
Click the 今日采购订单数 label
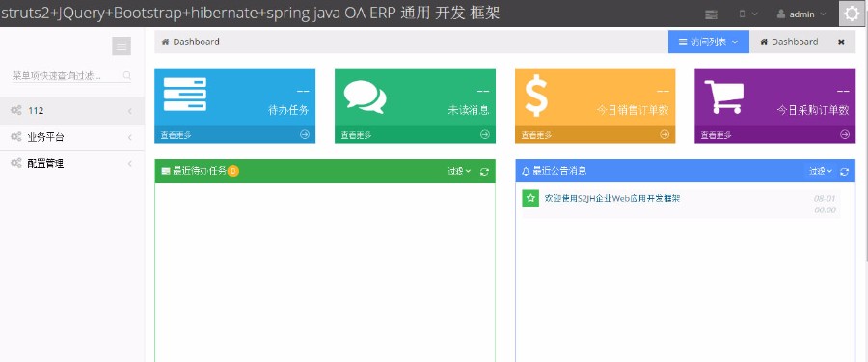pyautogui.click(x=813, y=110)
